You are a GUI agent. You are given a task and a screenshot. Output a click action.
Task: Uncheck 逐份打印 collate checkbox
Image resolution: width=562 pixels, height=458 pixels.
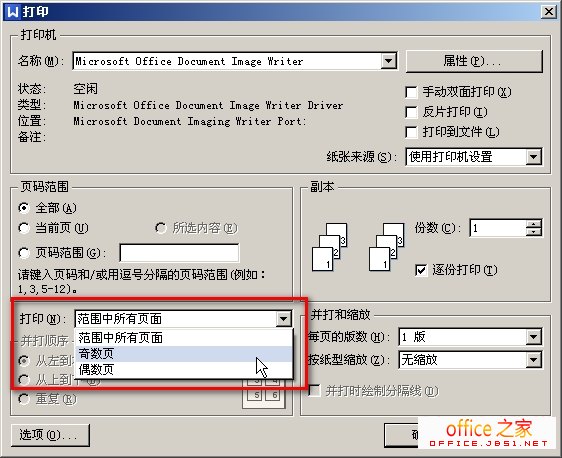click(421, 270)
